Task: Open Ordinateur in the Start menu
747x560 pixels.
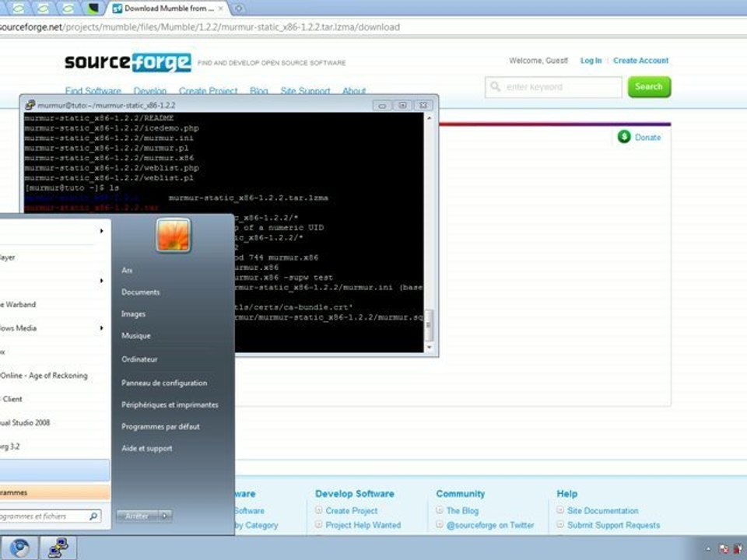Action: tap(139, 359)
